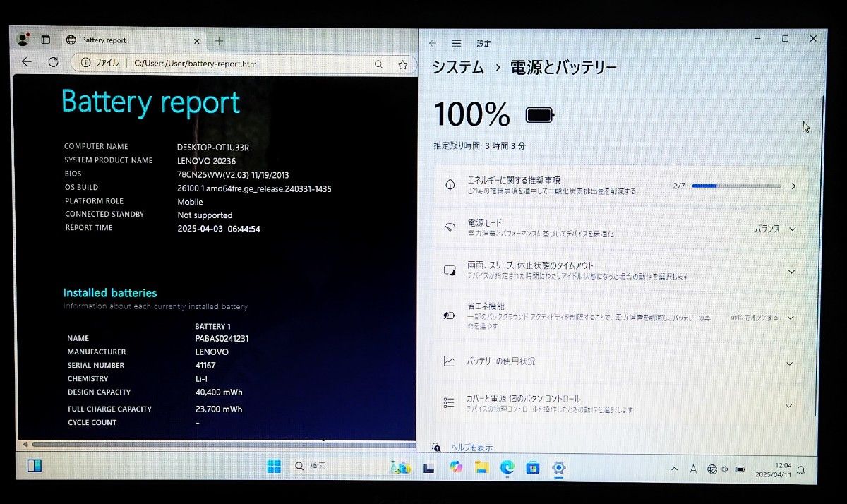This screenshot has height=504, width=847.
Task: Click the browser back arrow
Action: pos(27,62)
